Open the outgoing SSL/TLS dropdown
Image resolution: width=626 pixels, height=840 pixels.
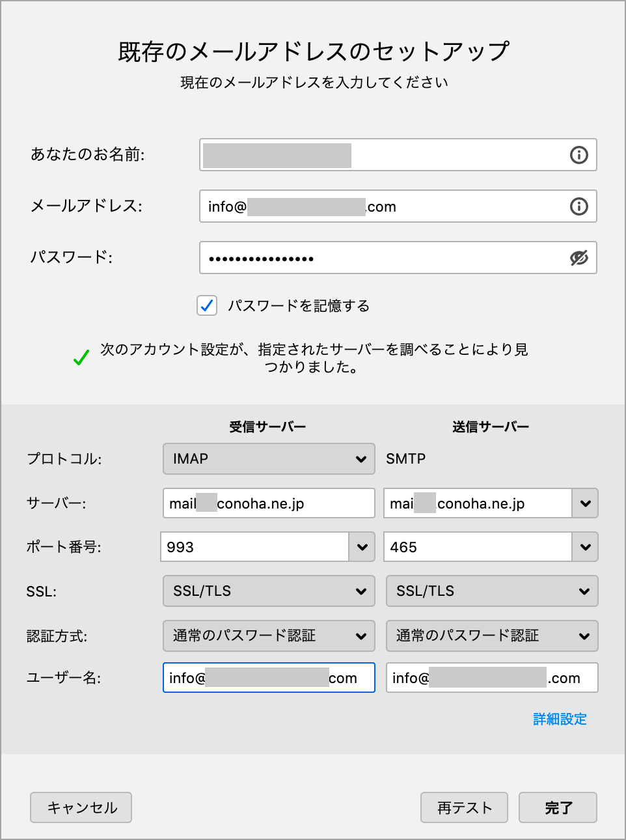[x=492, y=591]
